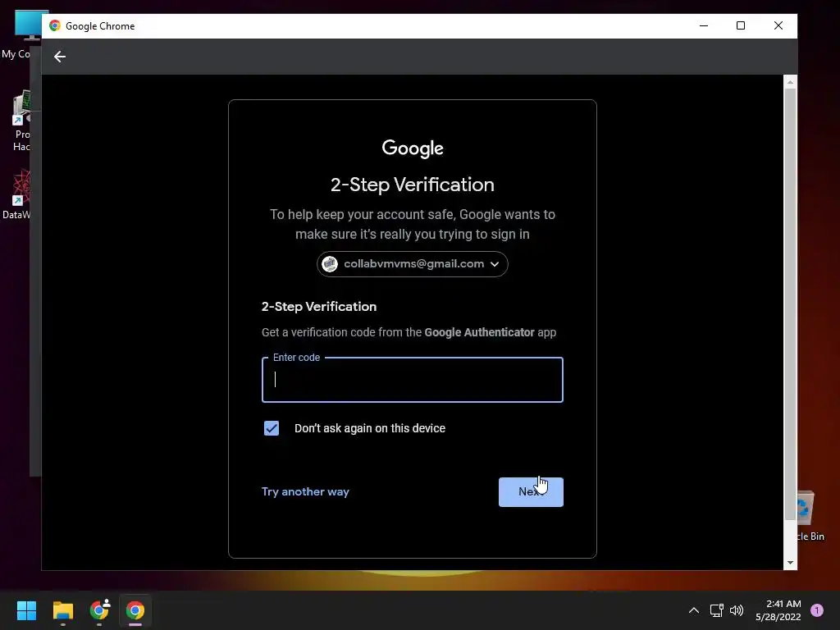The image size is (840, 630).
Task: Go back using the arrow icon
Action: 59,57
